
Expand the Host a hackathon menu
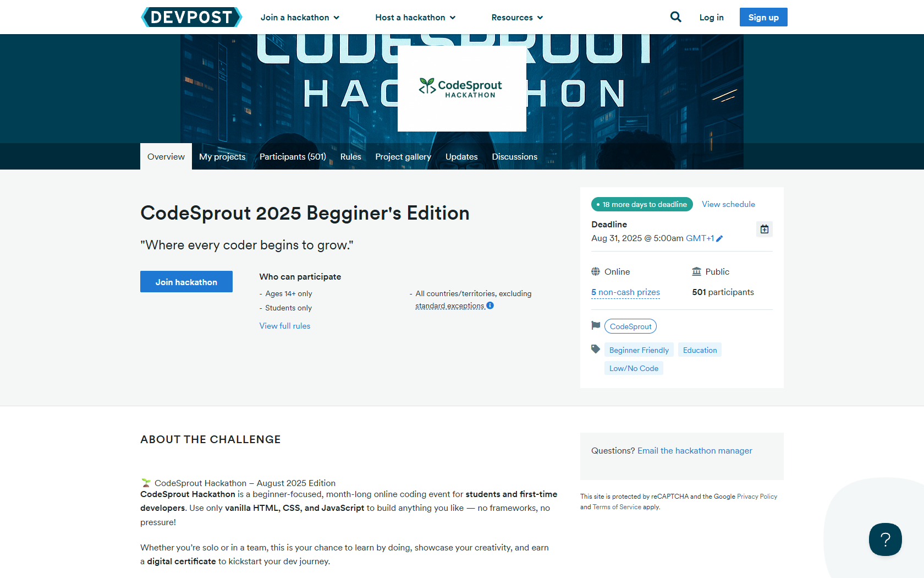[415, 18]
